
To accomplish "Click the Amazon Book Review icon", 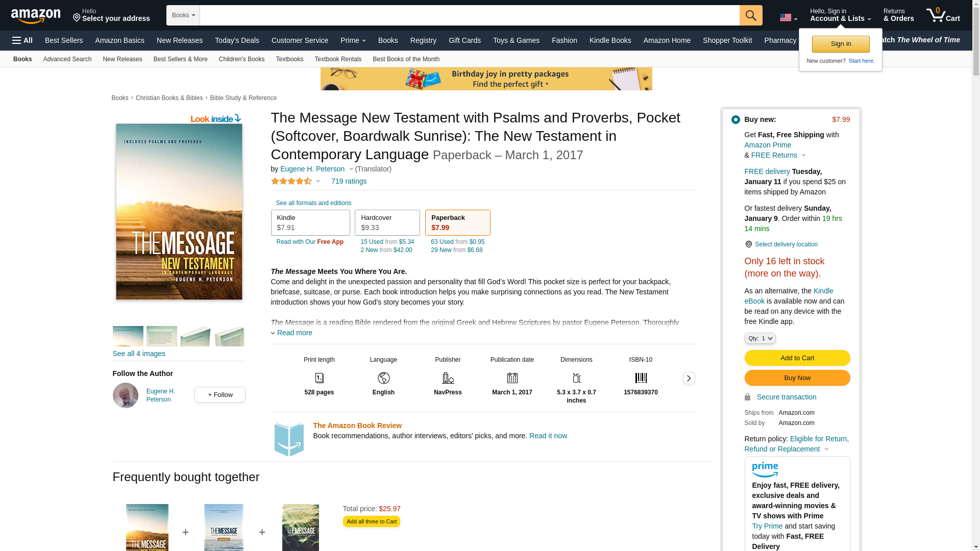I will click(x=289, y=439).
